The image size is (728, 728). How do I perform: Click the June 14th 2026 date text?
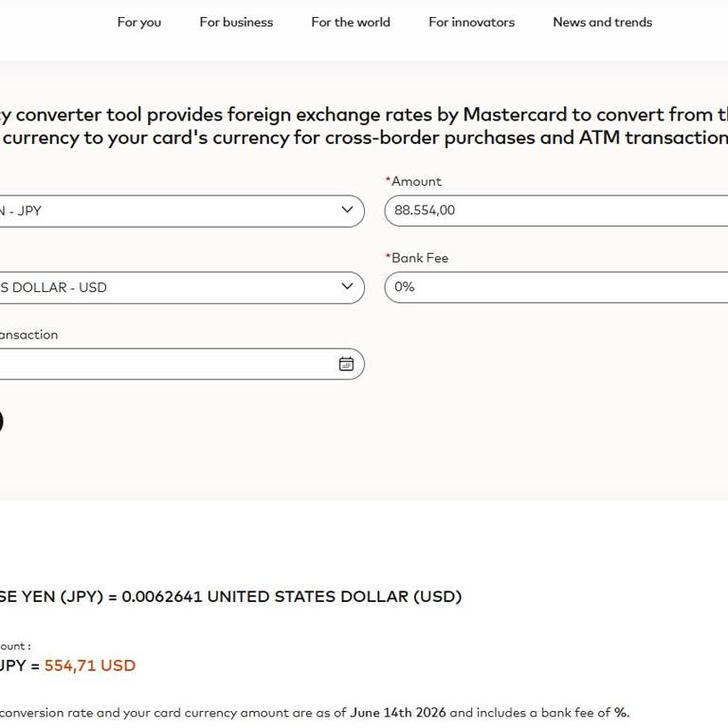pos(398,712)
